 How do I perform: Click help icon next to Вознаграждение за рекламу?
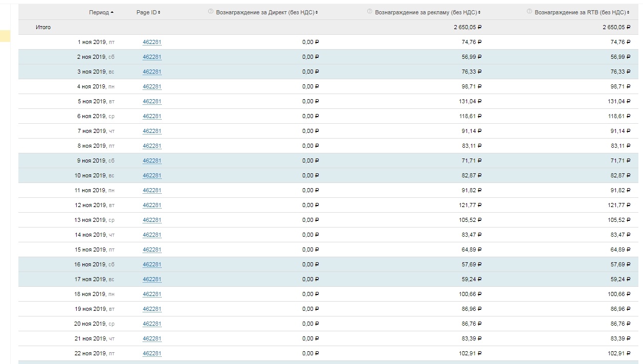pos(369,12)
